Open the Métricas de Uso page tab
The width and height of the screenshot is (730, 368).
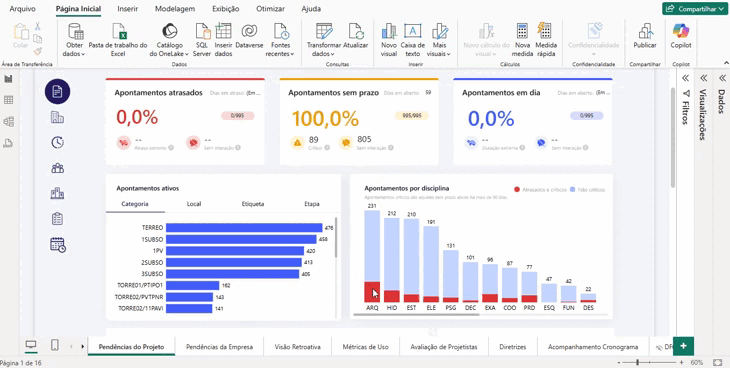click(365, 347)
